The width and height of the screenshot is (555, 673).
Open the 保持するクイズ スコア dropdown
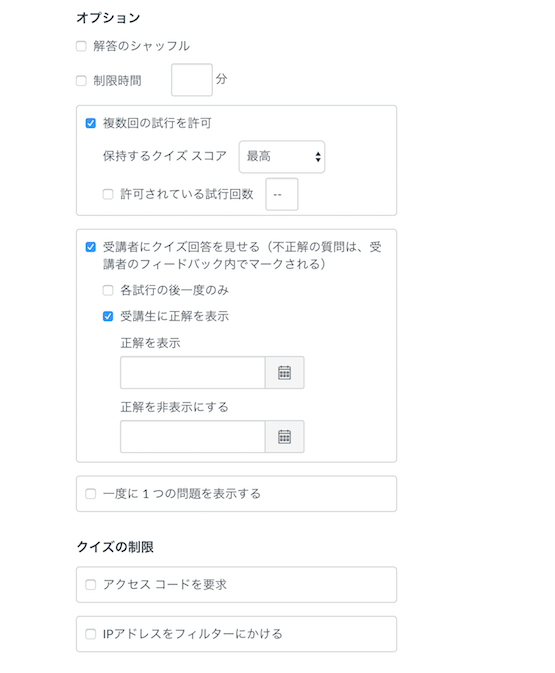[282, 157]
